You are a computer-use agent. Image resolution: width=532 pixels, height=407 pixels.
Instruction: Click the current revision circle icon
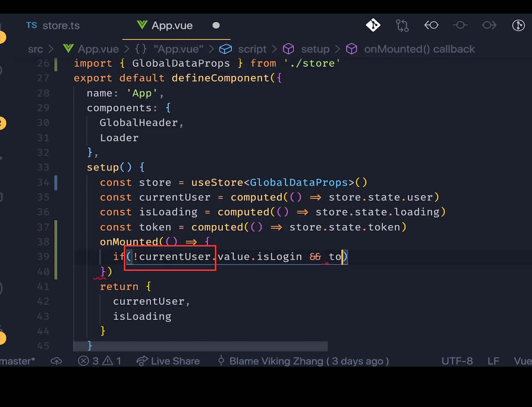pos(460,25)
